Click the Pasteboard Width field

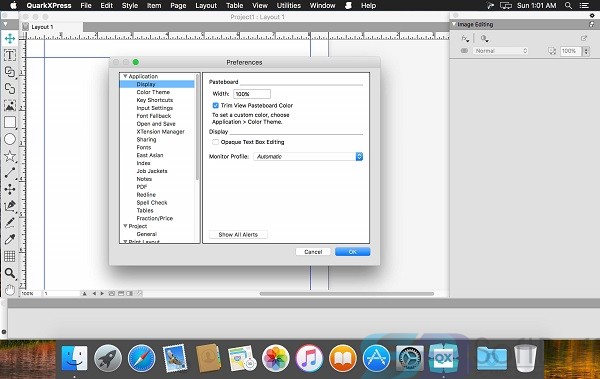[x=252, y=94]
